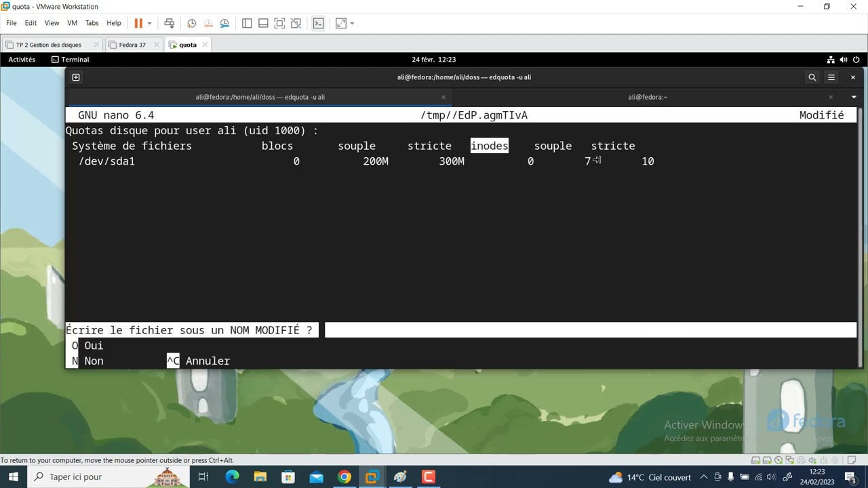Screen dimensions: 868x488
Task: Toggle the library sidebar panel icon
Action: pyautogui.click(x=247, y=23)
